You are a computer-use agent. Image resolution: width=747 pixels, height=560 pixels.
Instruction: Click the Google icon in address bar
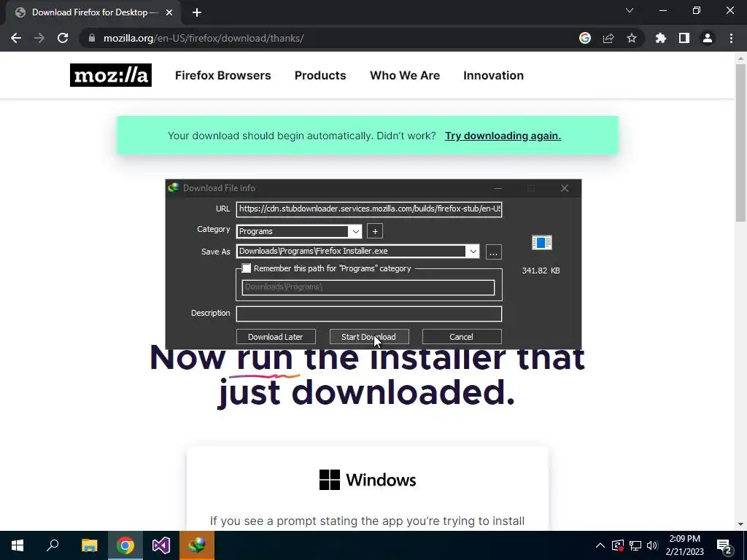(x=585, y=38)
